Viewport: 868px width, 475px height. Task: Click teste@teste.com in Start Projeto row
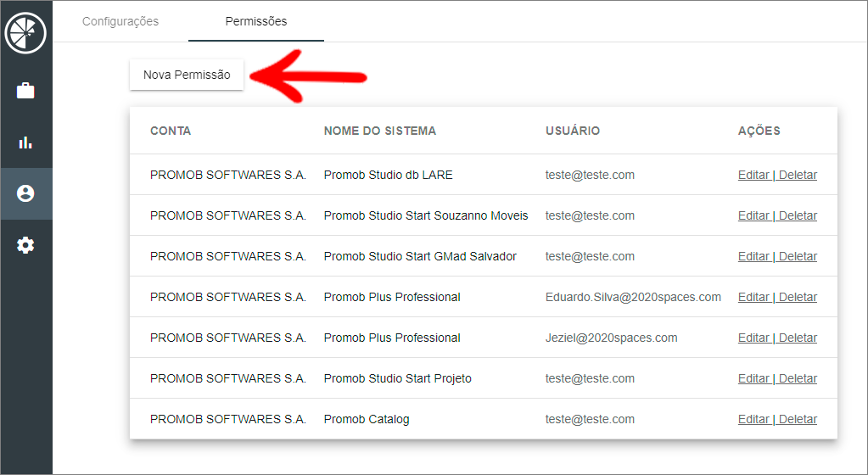(x=590, y=378)
